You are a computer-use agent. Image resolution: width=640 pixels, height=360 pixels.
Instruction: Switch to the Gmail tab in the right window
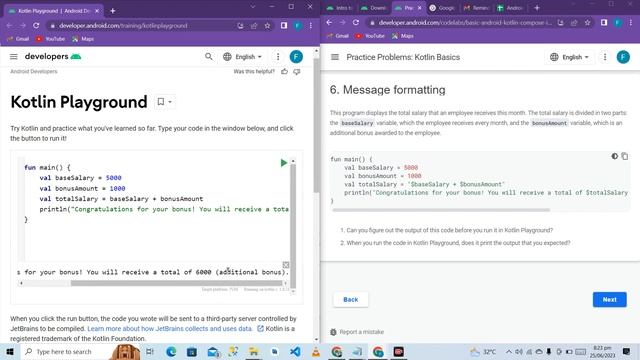click(476, 8)
